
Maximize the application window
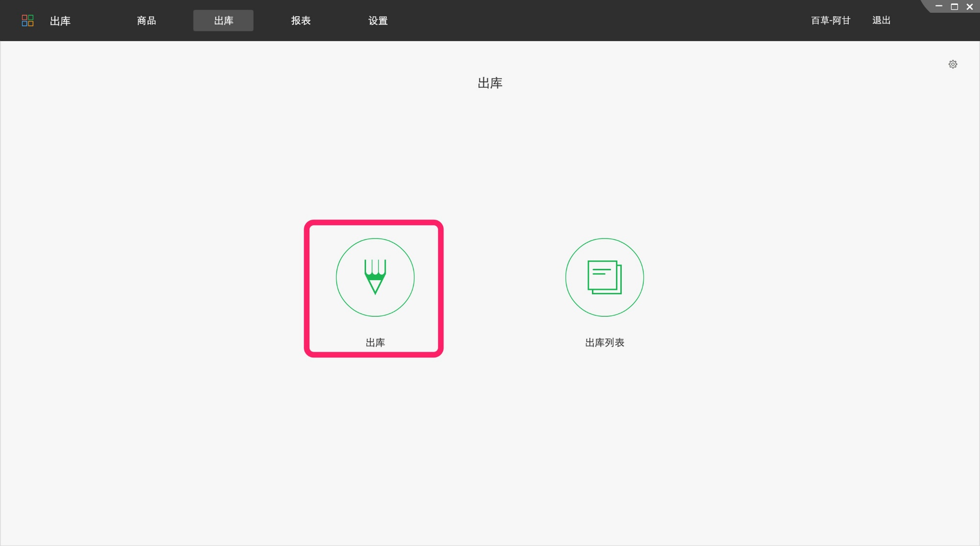[955, 6]
